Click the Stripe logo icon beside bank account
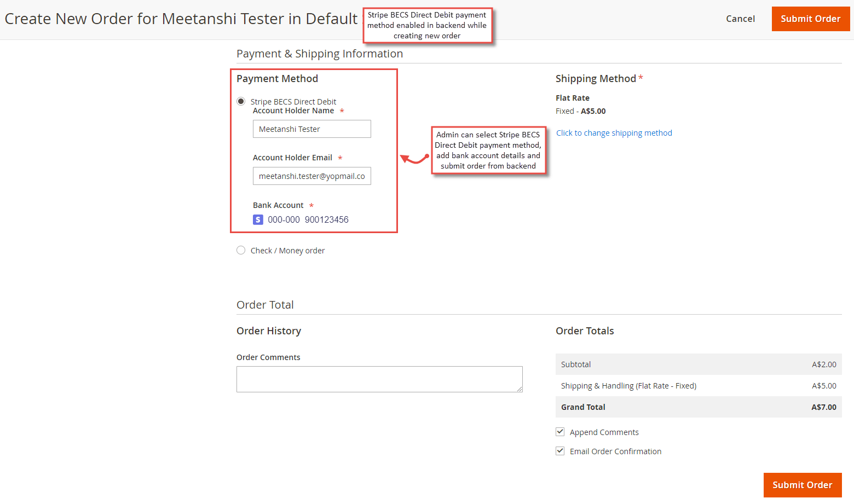 point(258,219)
